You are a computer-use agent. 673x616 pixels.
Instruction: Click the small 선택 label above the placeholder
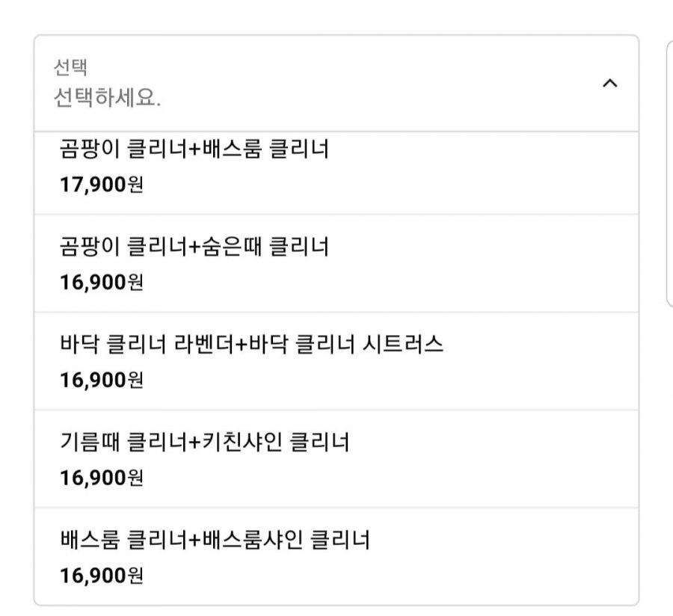[70, 67]
